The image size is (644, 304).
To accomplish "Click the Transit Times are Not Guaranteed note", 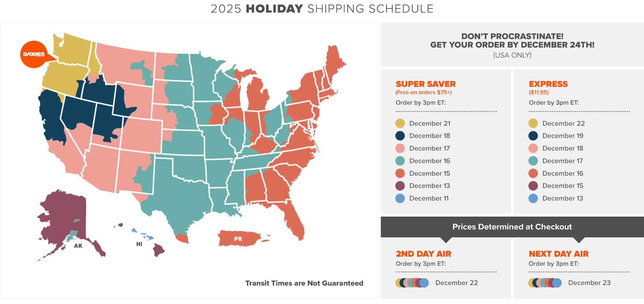I will [x=304, y=283].
